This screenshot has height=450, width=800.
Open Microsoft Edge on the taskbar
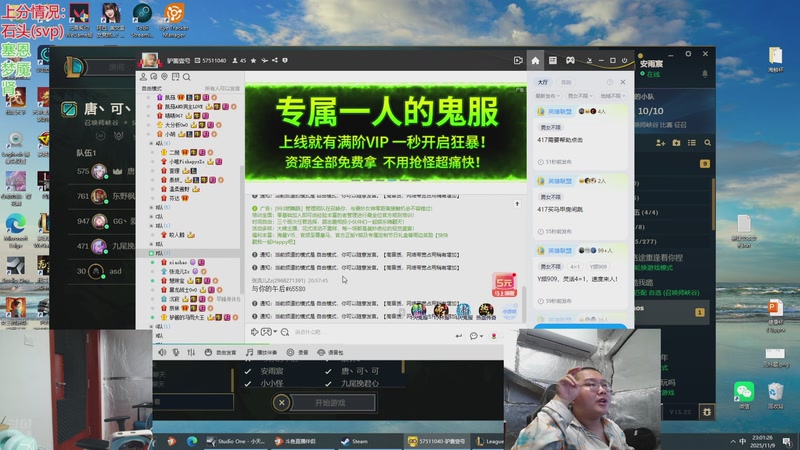[192, 441]
